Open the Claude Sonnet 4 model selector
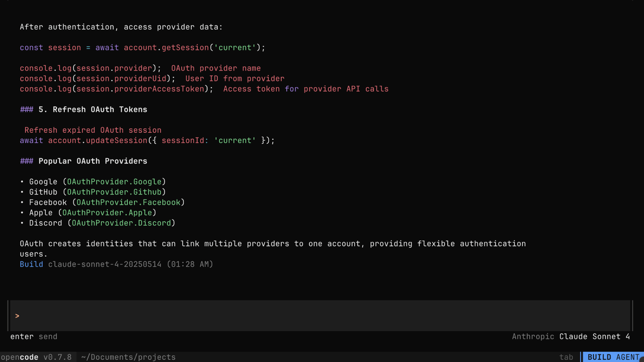Image resolution: width=644 pixels, height=362 pixels. click(595, 336)
